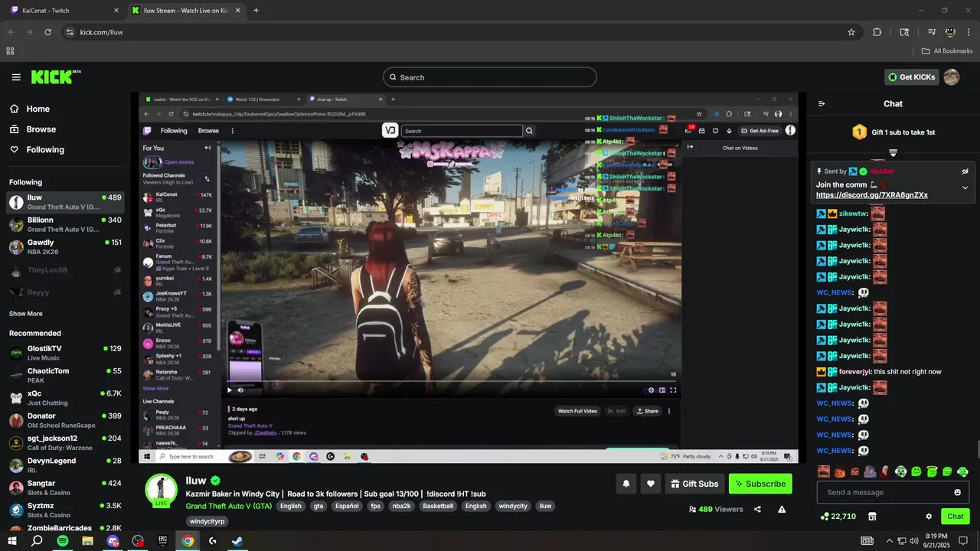Open Epic Games launcher from taskbar
This screenshot has width=980, height=551.
point(163,541)
